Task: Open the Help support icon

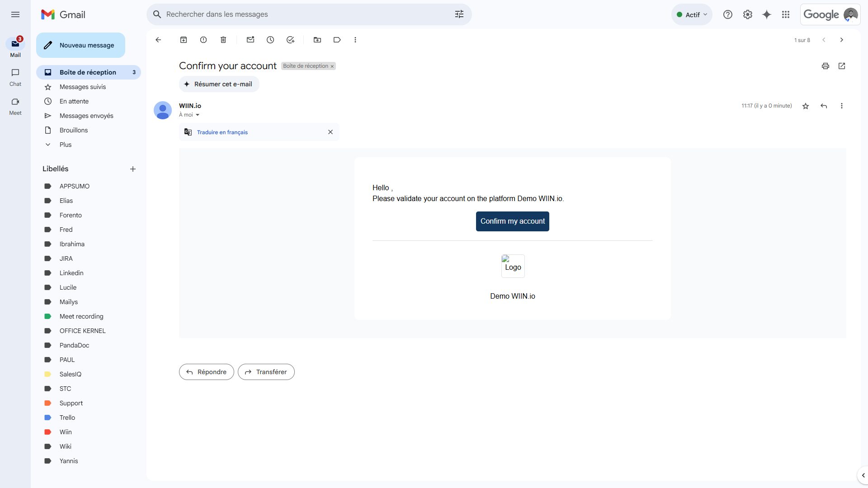Action: [x=728, y=14]
